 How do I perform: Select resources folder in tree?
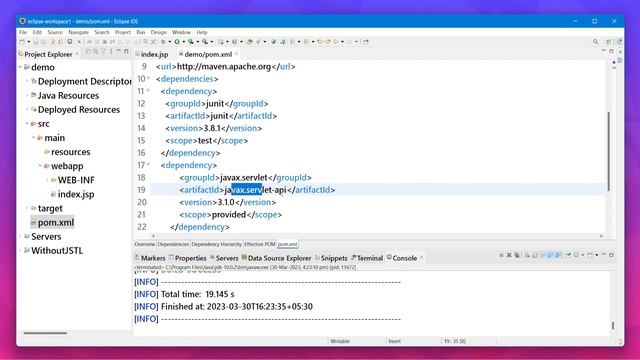(67, 152)
